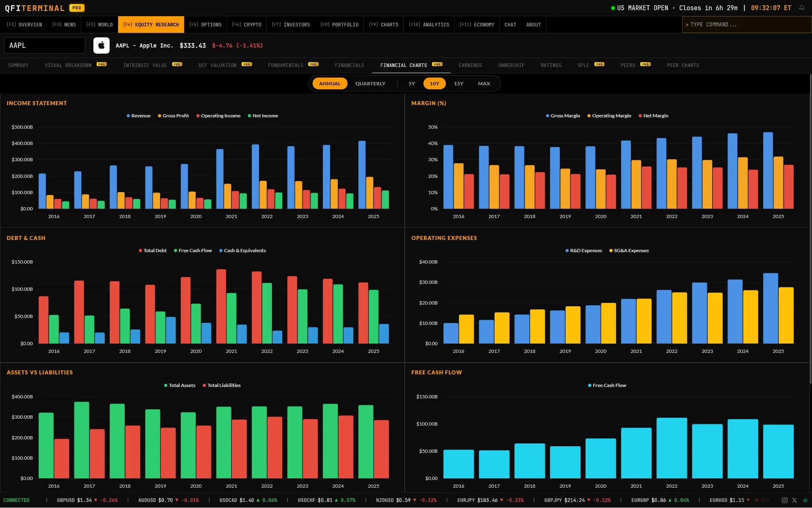Open the F5 Options tab
Viewport: 812px width, 508px height.
point(205,25)
